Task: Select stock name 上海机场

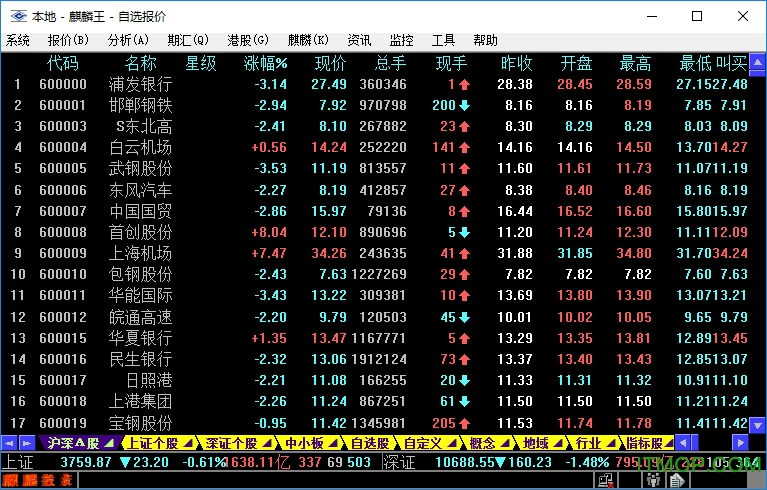Action: (140, 253)
